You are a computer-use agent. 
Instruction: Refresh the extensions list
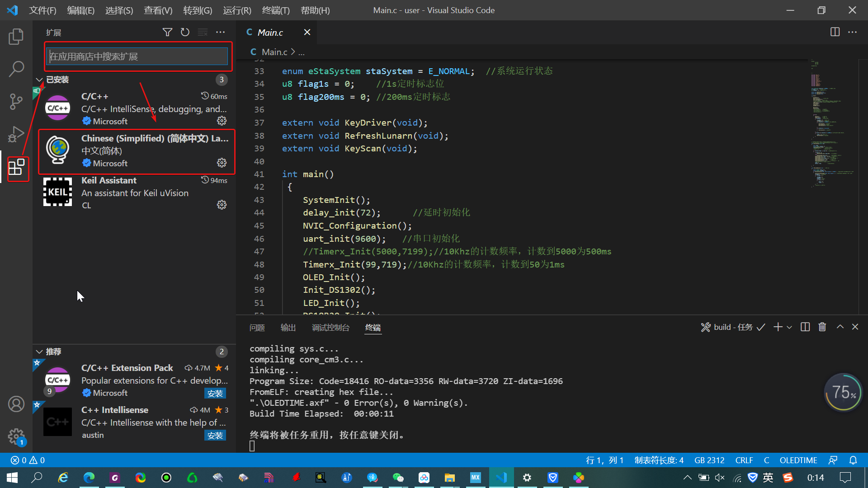[185, 32]
